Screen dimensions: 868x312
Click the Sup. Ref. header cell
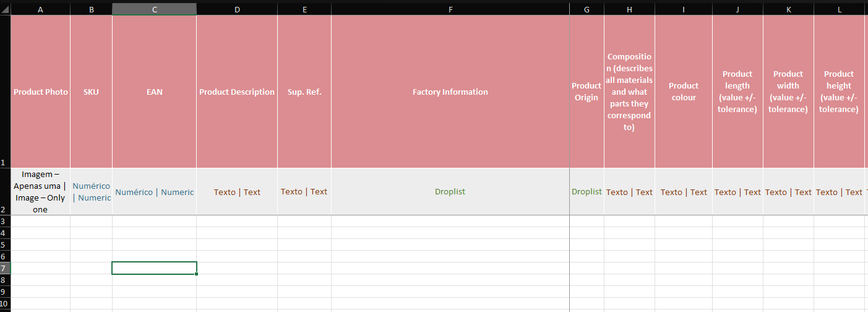pos(304,92)
